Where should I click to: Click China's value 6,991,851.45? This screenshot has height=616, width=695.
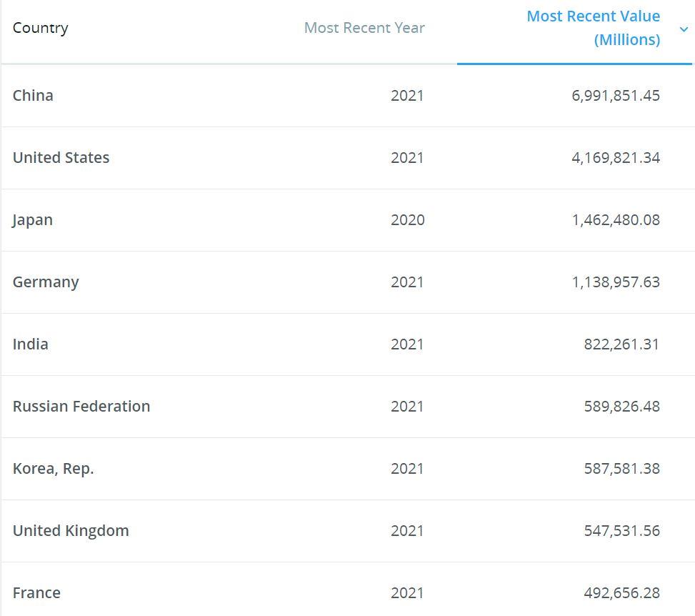tap(616, 95)
